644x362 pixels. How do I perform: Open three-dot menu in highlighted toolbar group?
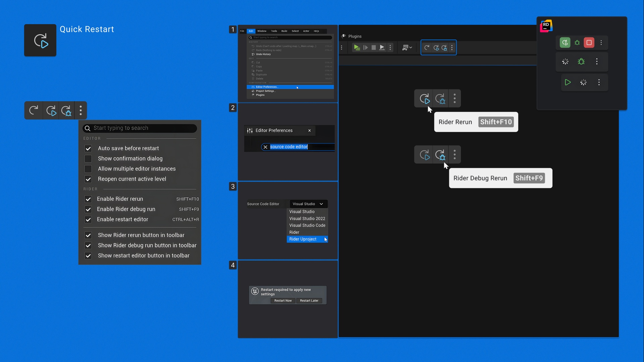pyautogui.click(x=452, y=48)
